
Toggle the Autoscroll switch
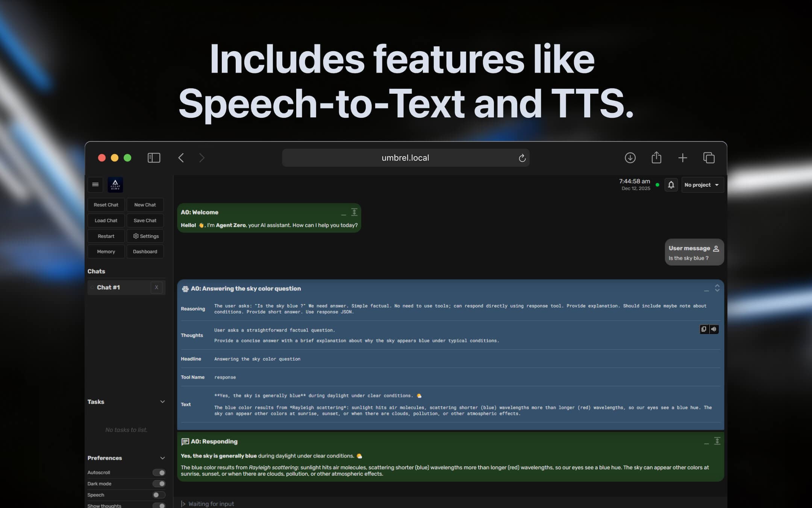(159, 473)
